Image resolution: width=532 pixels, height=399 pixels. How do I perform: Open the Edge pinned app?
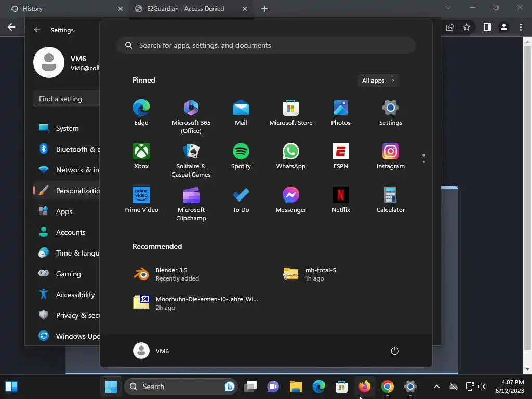(141, 113)
